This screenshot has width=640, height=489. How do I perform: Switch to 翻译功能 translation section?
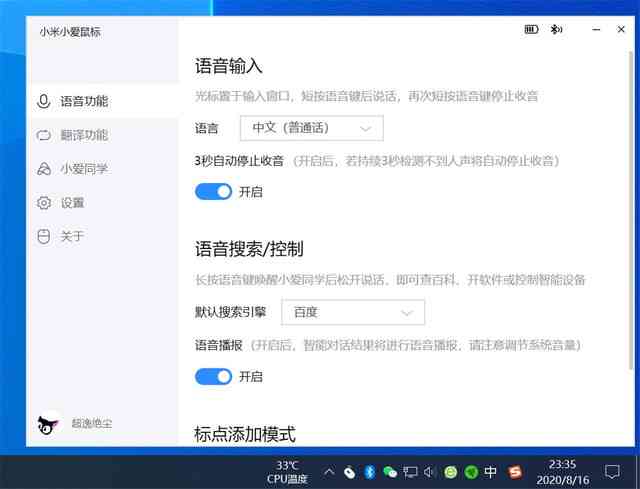[x=104, y=135]
